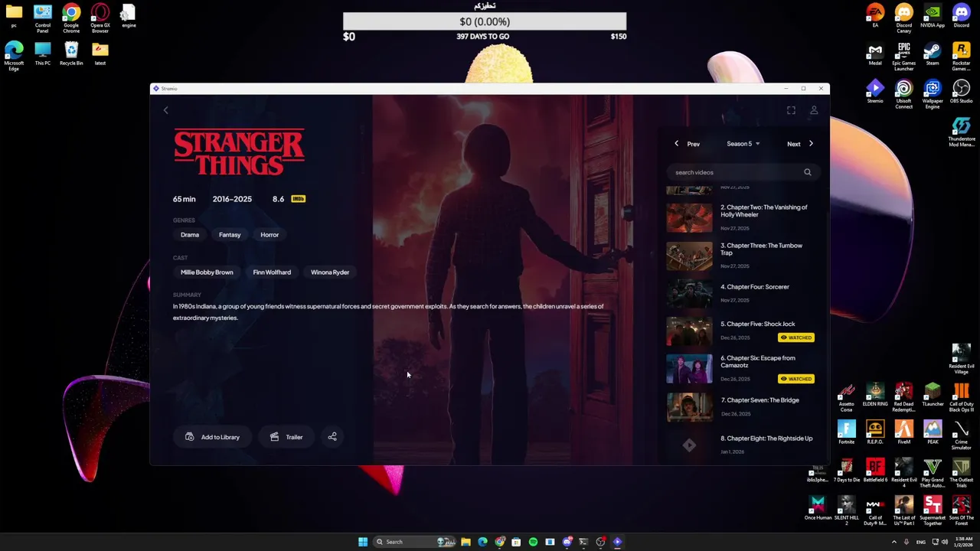Click the share icon next to Trailer

coord(332,437)
